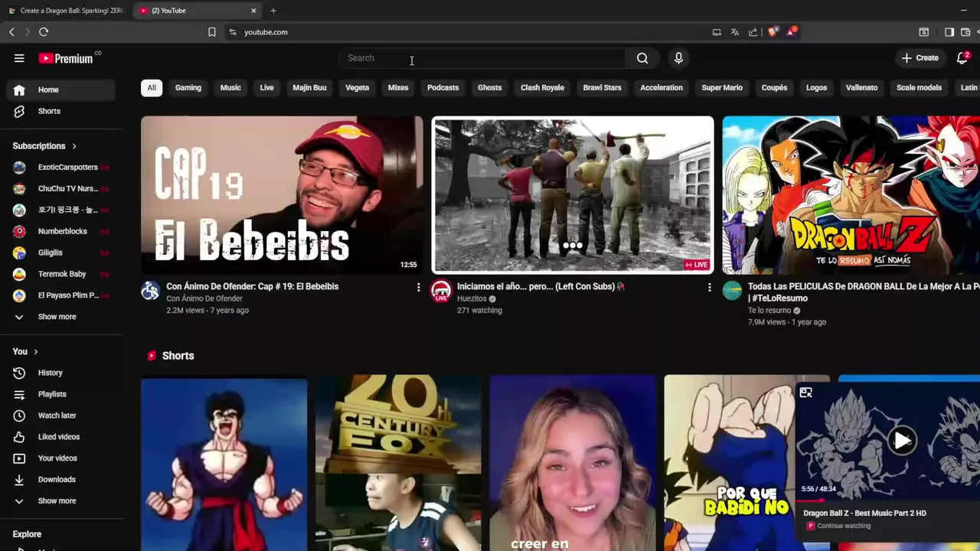Click the Con Ánimo De Ofender channel avatar
Image resolution: width=980 pixels, height=551 pixels.
(150, 291)
